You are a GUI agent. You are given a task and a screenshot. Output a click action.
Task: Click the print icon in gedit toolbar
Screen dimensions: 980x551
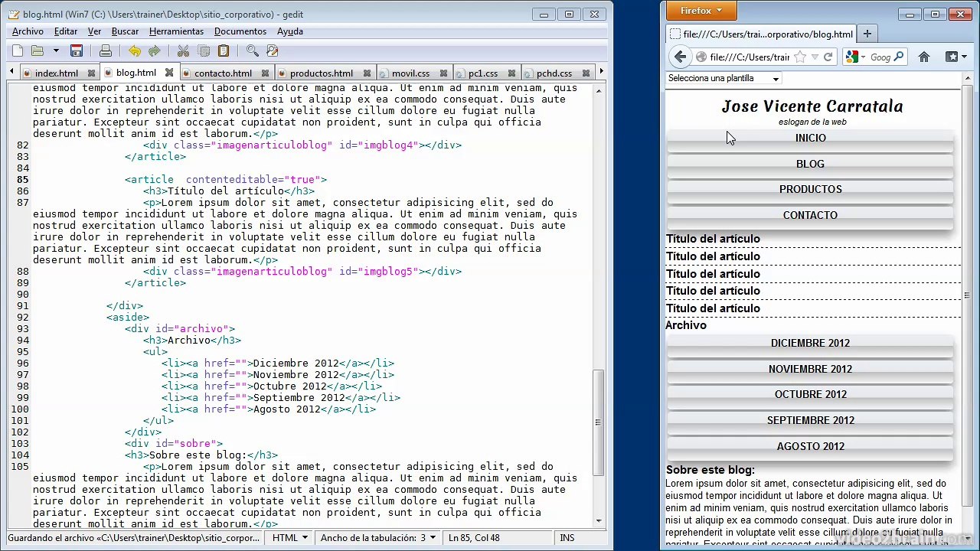(106, 51)
